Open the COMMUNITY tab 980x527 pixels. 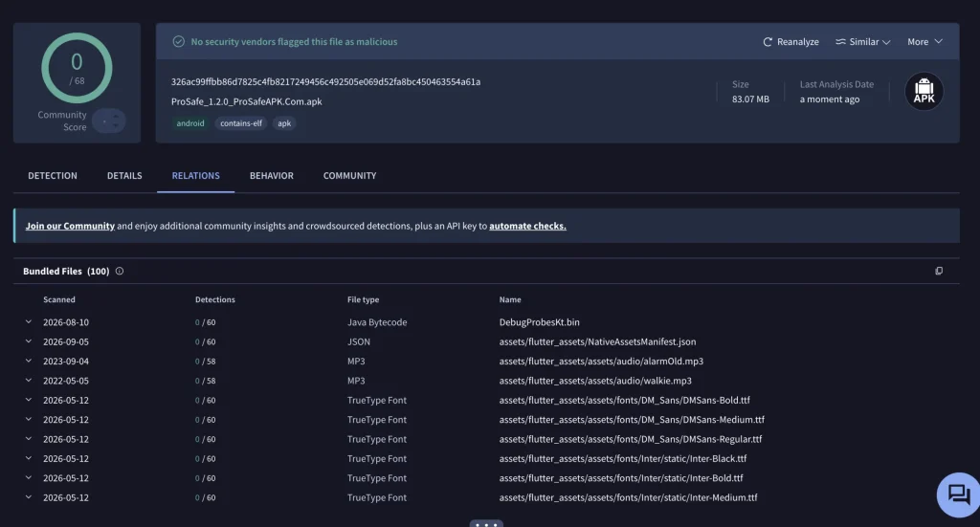[349, 175]
